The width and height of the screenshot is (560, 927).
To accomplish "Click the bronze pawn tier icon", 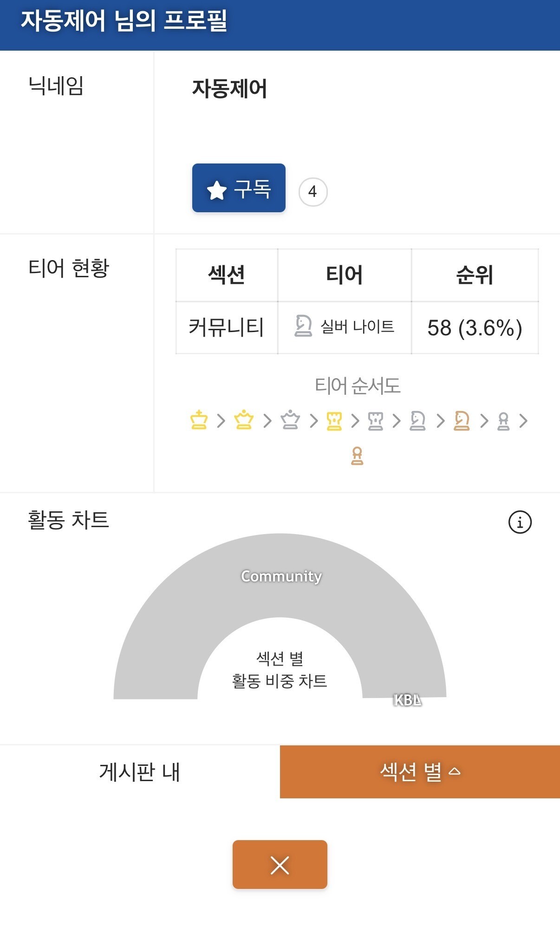I will [x=357, y=456].
